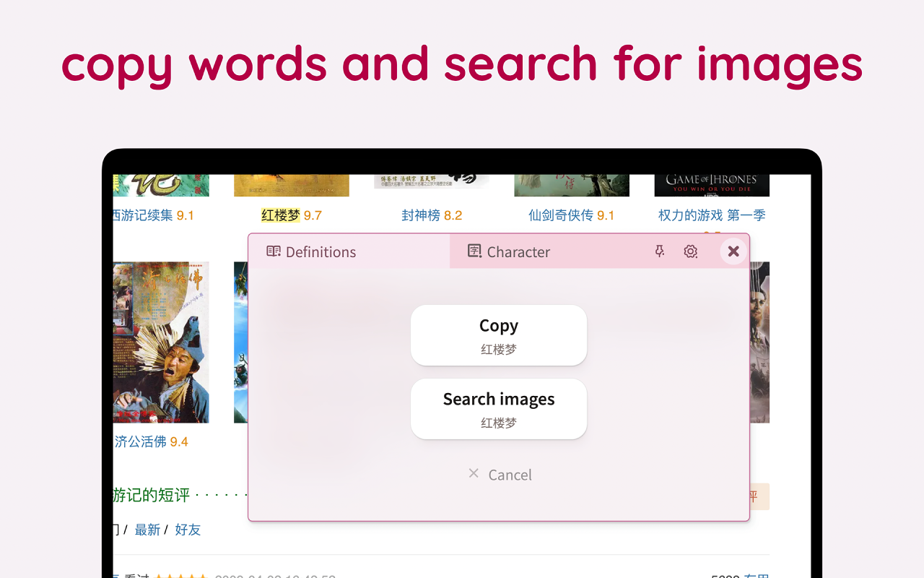The width and height of the screenshot is (924, 578).
Task: Pin the Definitions popup window
Action: [659, 251]
